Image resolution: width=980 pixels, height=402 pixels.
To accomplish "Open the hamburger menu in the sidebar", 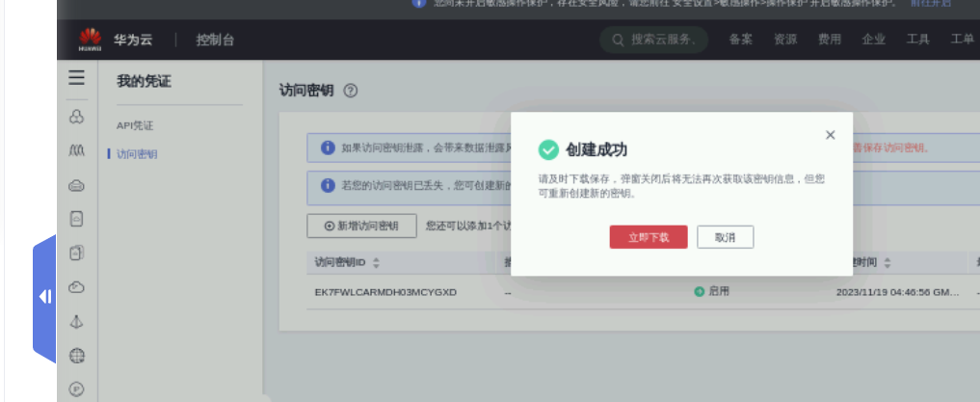I will coord(77,77).
